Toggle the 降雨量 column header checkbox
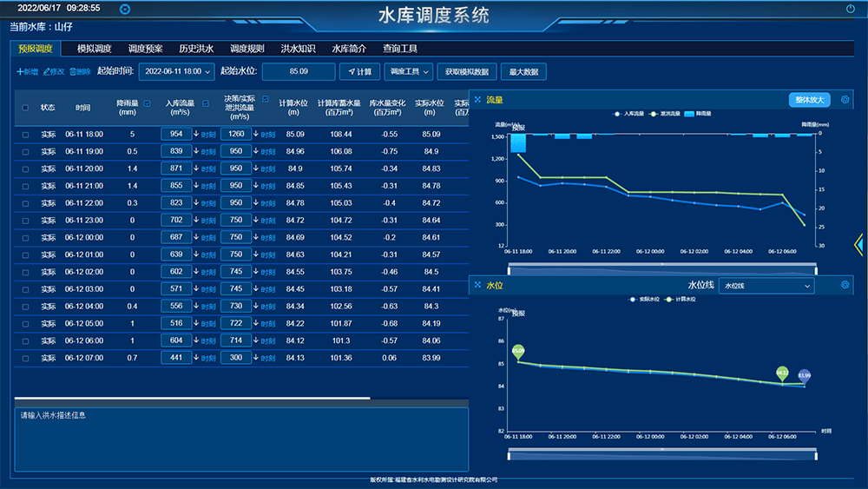Viewport: 868px width, 489px height. 147,104
